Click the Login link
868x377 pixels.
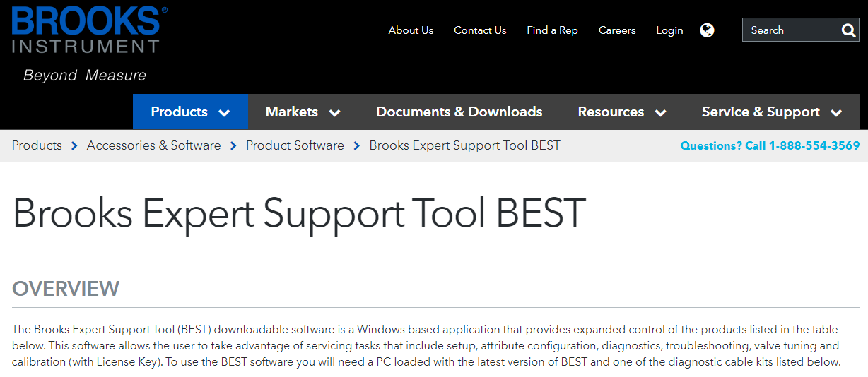tap(669, 30)
